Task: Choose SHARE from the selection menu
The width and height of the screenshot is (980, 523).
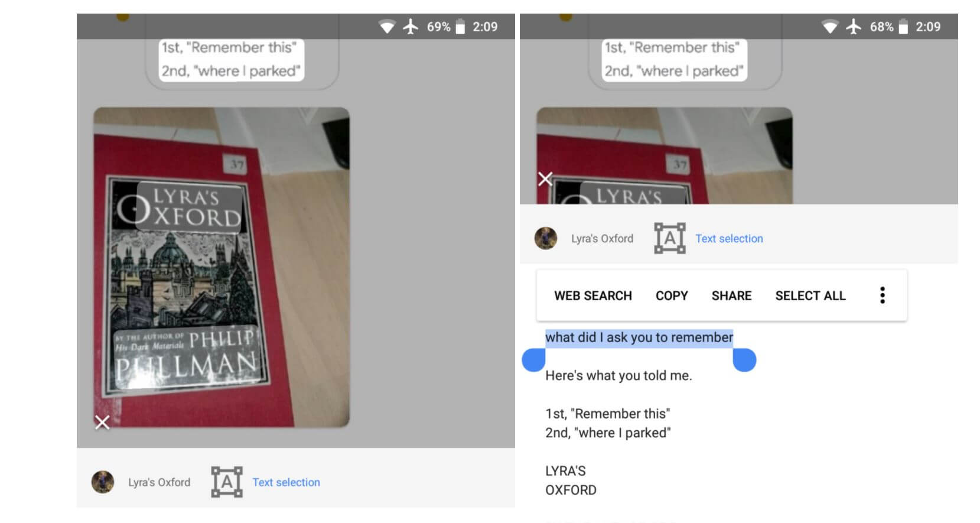Action: click(x=731, y=295)
